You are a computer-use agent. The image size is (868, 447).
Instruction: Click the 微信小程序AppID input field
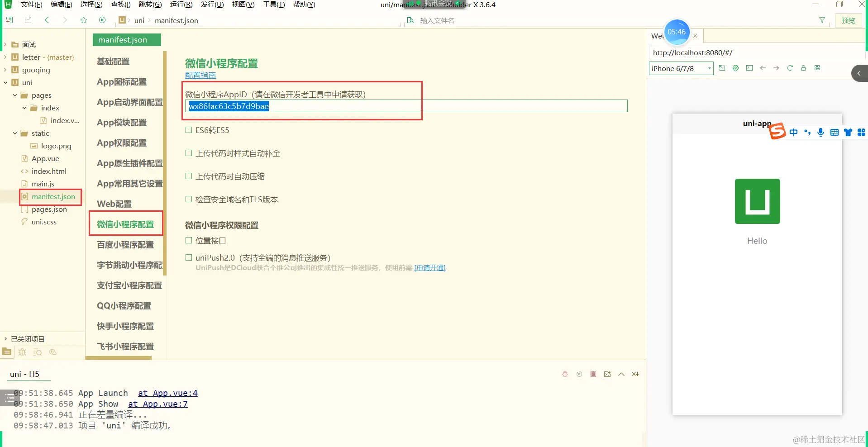point(406,106)
